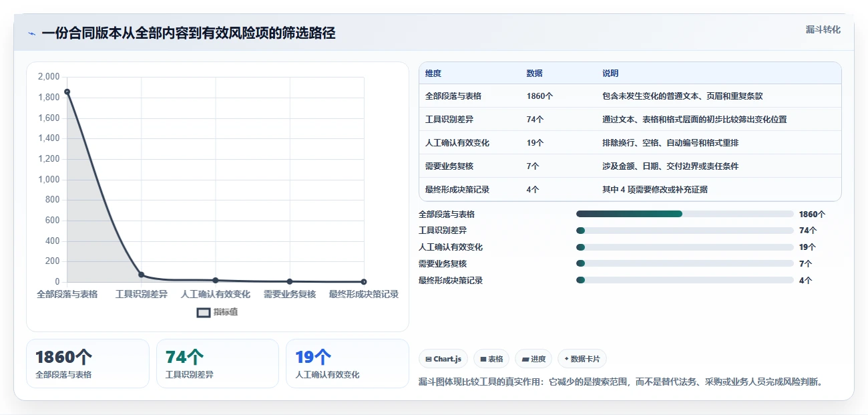Toggle the 指标值 legend label text
This screenshot has width=868, height=415.
coord(226,312)
